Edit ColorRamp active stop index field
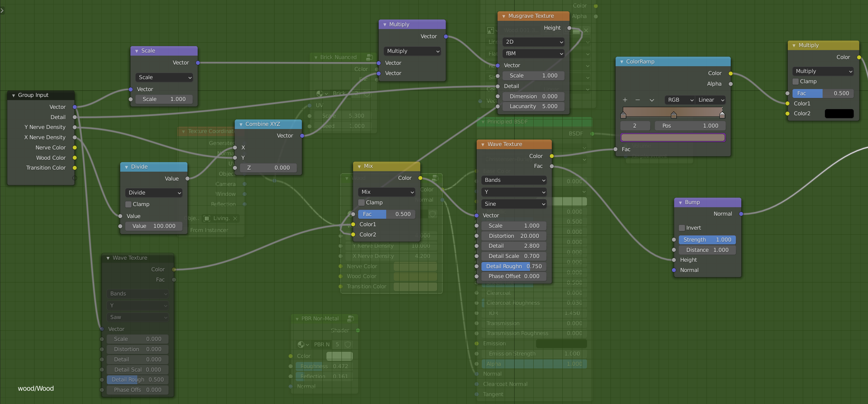This screenshot has width=868, height=404. click(x=635, y=126)
